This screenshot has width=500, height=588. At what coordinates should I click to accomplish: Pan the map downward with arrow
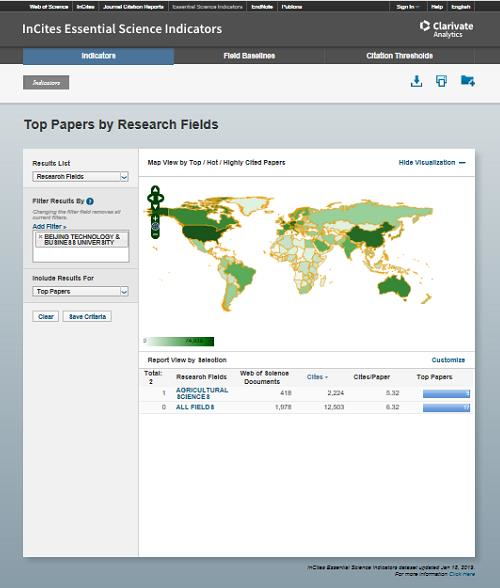coord(155,207)
